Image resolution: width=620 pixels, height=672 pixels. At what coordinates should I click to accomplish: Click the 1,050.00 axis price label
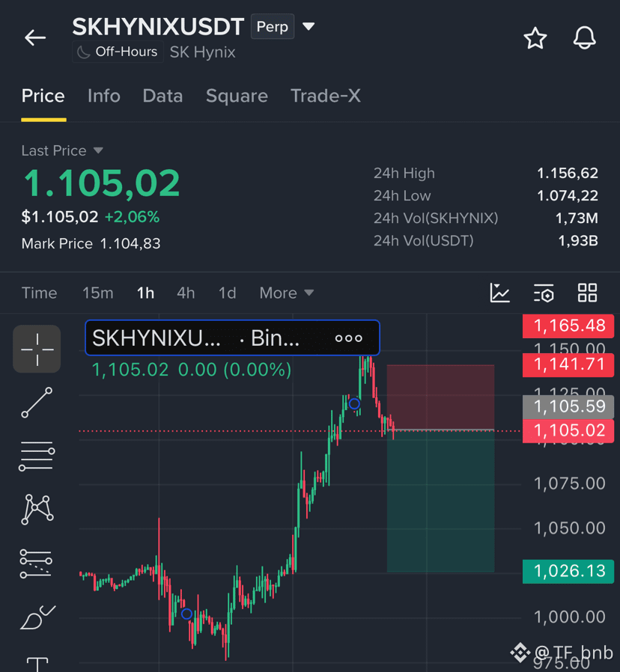569,528
